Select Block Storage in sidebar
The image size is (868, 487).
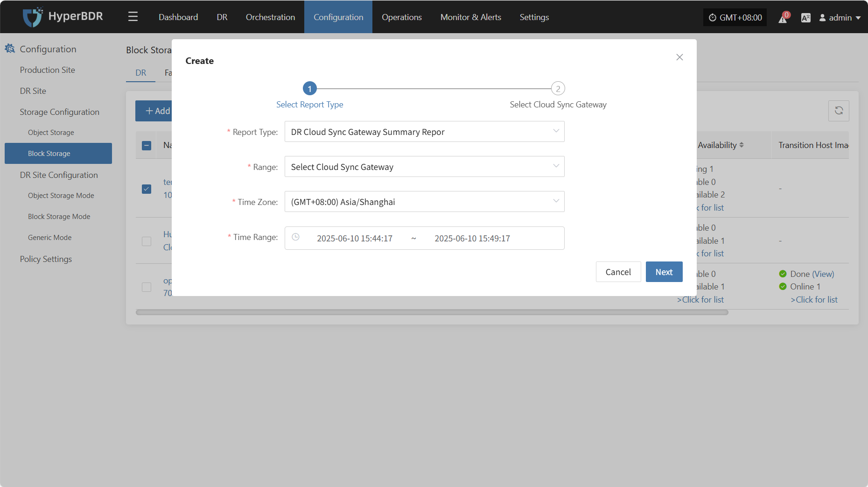(58, 153)
